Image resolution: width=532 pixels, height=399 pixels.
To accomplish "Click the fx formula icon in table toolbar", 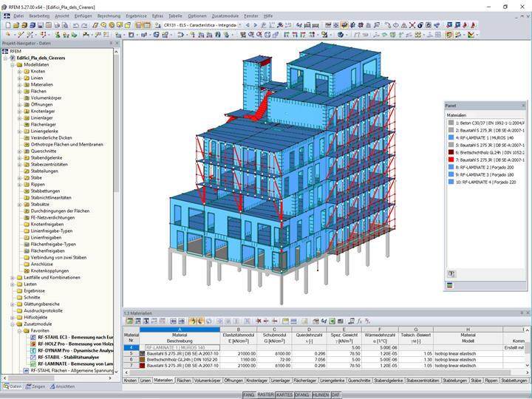I will pyautogui.click(x=359, y=321).
